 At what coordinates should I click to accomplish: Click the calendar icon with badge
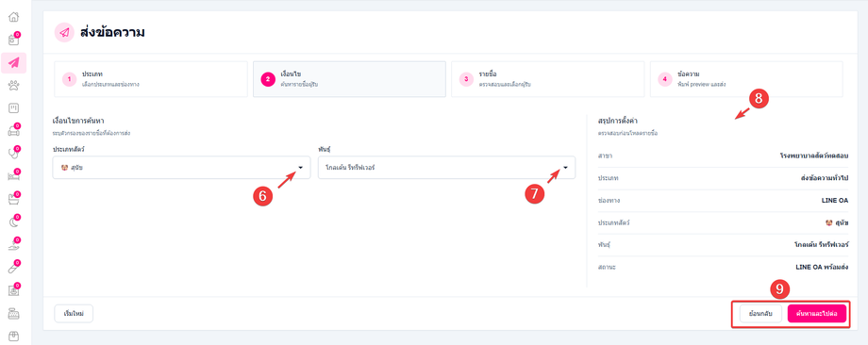click(14, 40)
